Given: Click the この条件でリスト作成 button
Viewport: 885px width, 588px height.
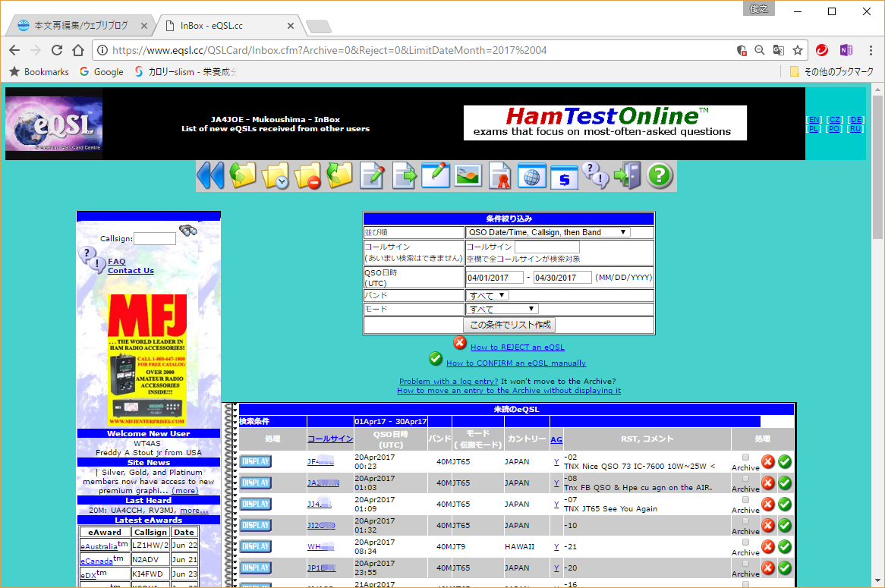Looking at the screenshot, I should pos(509,325).
